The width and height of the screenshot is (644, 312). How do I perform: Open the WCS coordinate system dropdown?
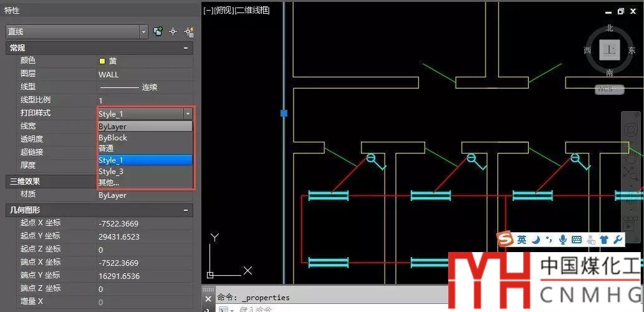point(609,89)
